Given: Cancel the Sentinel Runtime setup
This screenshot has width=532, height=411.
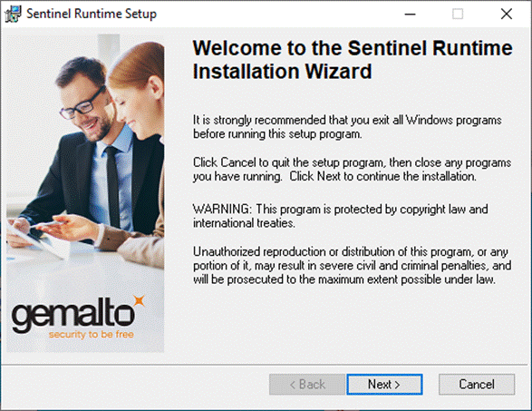Looking at the screenshot, I should tap(477, 385).
